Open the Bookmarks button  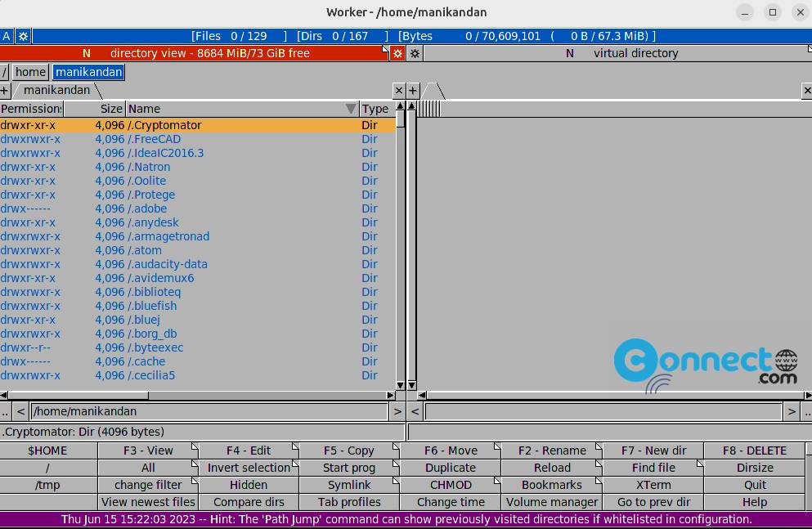(552, 485)
